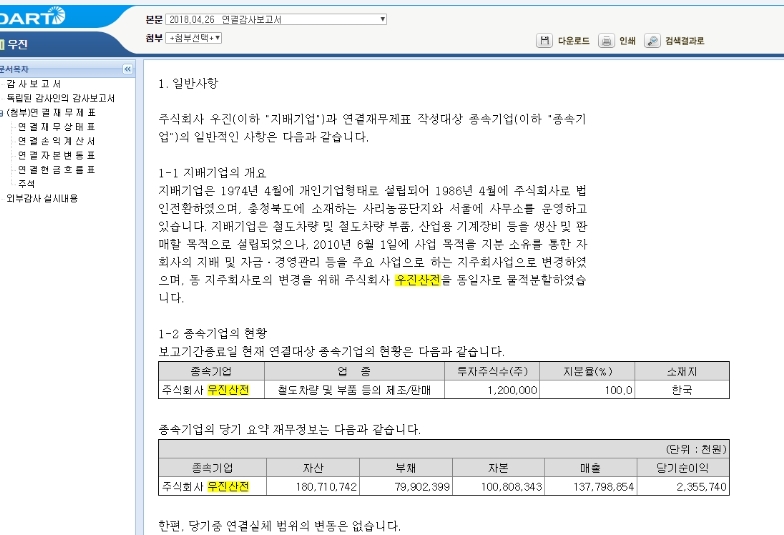784x535 pixels.
Task: Collapse the document index panel with the double-arrow icon
Action: pos(128,69)
